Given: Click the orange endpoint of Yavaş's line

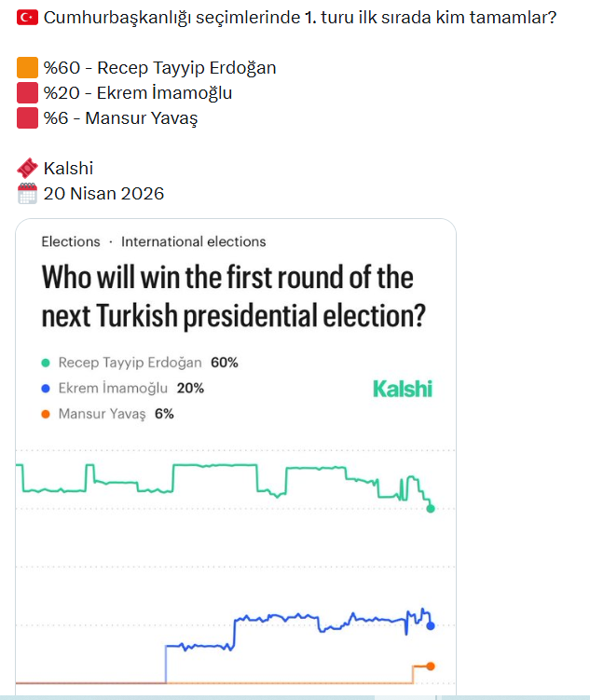Looking at the screenshot, I should 430,666.
